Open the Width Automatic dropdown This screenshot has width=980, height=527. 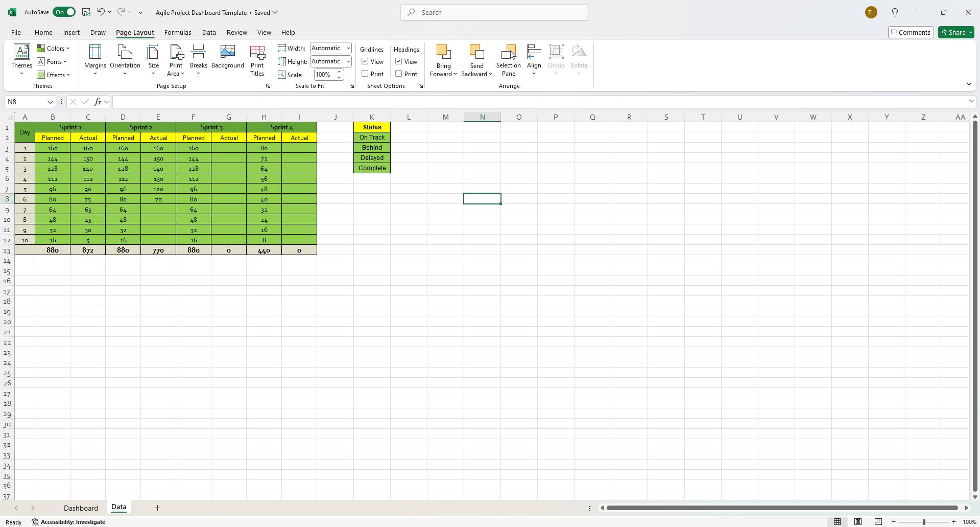tap(348, 48)
